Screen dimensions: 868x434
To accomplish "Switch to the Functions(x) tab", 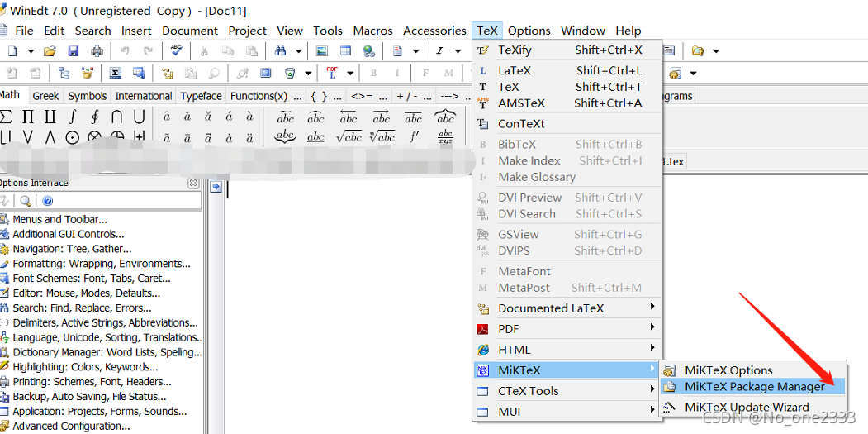I will [x=266, y=96].
